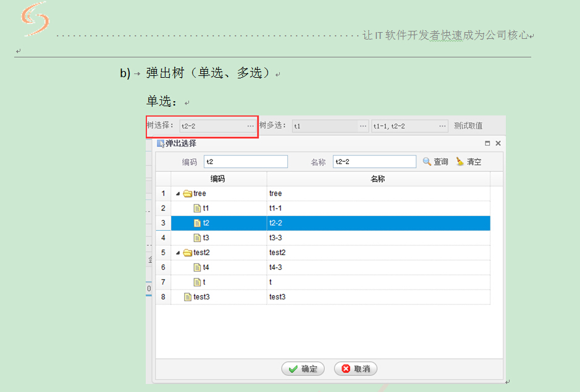
Task: Collapse the test2 folder node
Action: point(178,252)
